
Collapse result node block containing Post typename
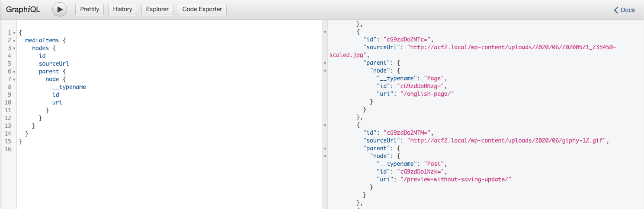tap(325, 156)
